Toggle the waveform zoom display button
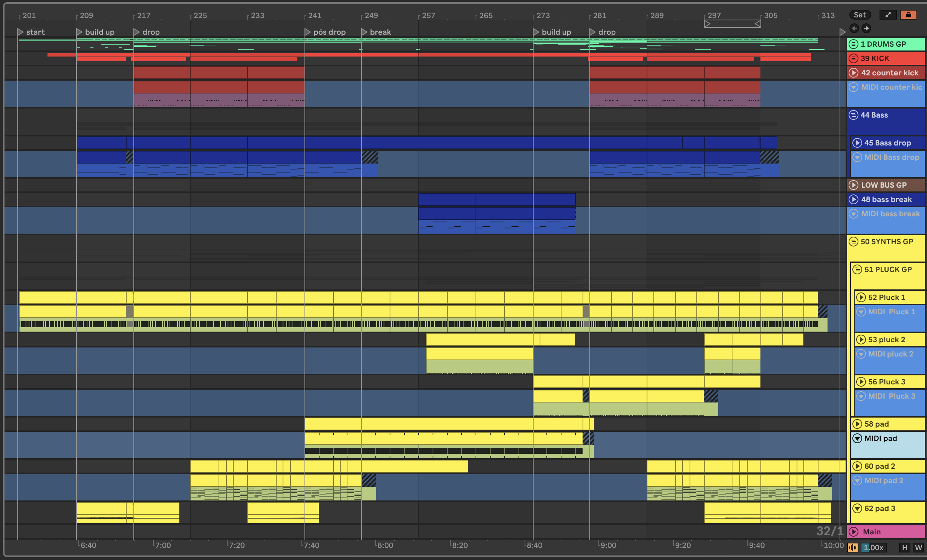The width and height of the screenshot is (927, 560). (x=853, y=548)
